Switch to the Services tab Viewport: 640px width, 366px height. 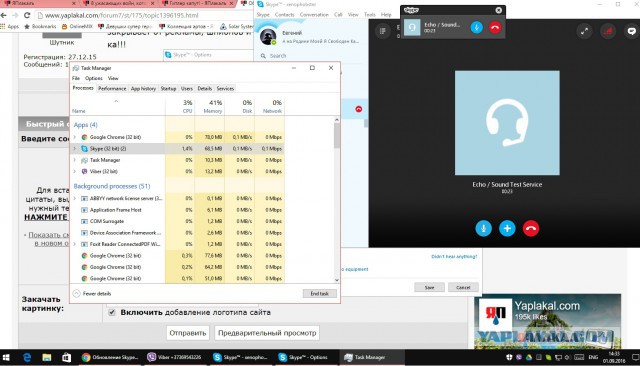pyautogui.click(x=225, y=89)
